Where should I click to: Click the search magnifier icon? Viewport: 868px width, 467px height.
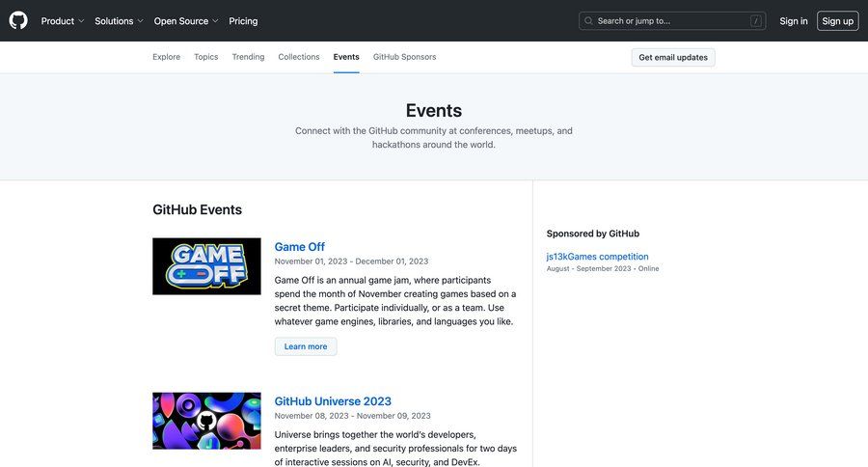coord(588,21)
